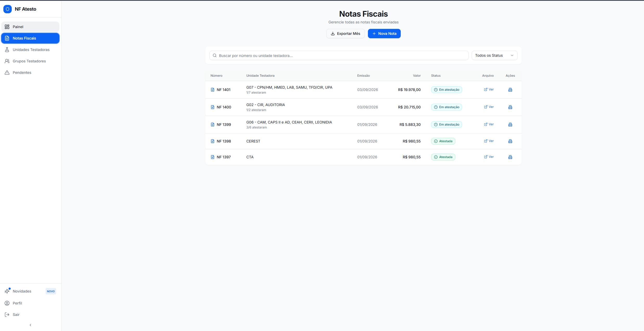Click the action icon for NF 1401
Viewport: 644px width, 331px height.
click(510, 90)
